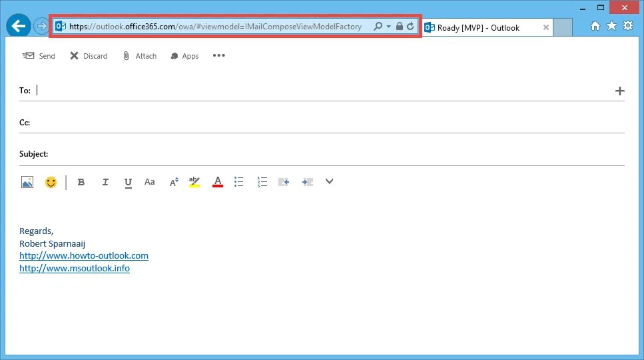Toggle numbered list
This screenshot has width=644, height=360.
click(262, 181)
